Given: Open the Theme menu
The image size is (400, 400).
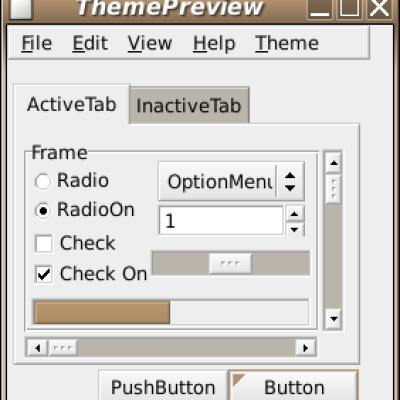Looking at the screenshot, I should pos(287,43).
